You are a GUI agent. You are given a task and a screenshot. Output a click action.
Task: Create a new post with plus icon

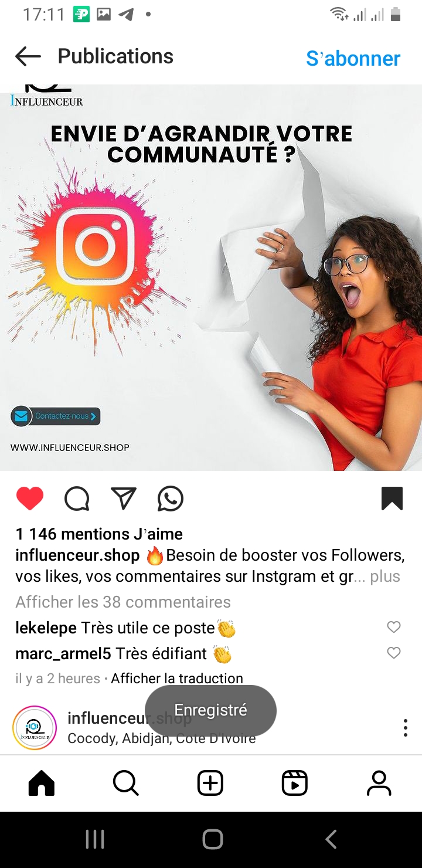[210, 783]
